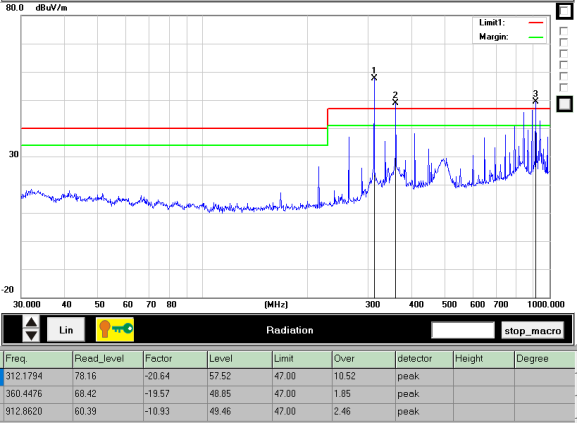
Task: Select the 312.1794 frequency cell
Action: 38,377
